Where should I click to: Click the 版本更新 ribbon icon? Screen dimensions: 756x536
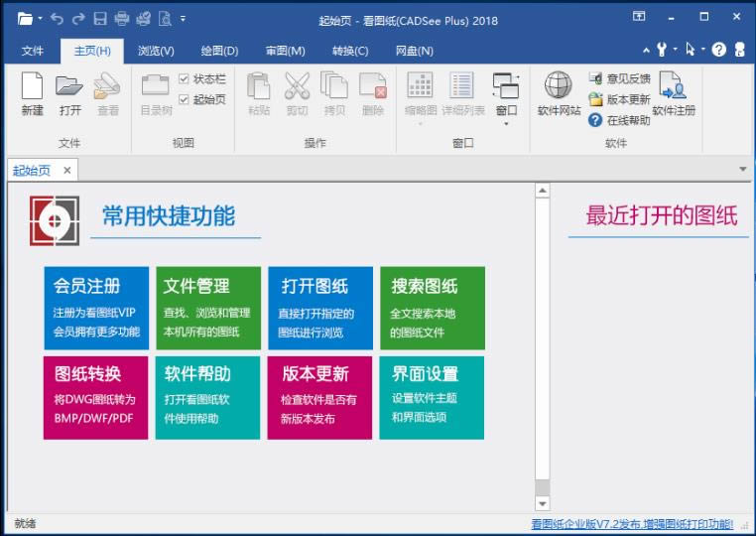click(595, 99)
